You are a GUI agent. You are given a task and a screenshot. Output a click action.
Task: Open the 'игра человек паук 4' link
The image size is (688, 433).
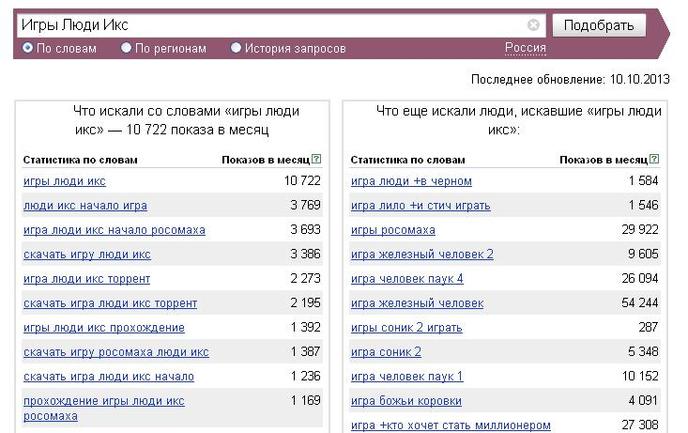[407, 279]
